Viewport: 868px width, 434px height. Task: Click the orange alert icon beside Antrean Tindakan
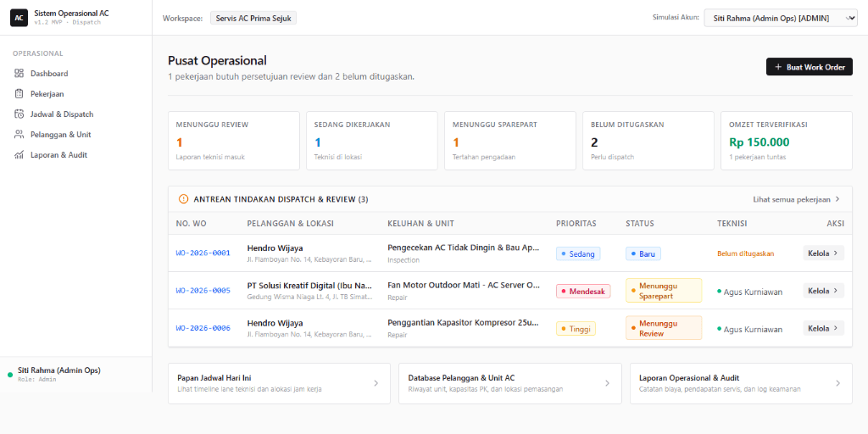point(184,199)
